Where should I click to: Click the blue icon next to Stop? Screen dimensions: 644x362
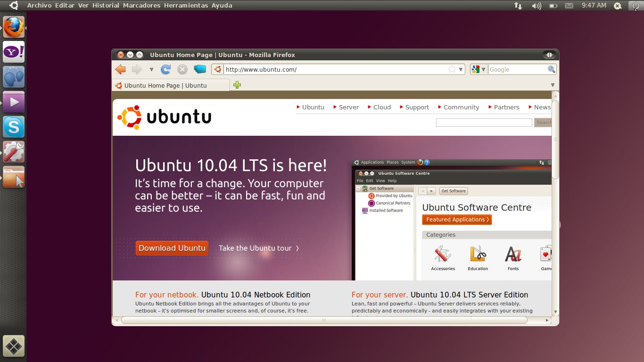(x=200, y=69)
